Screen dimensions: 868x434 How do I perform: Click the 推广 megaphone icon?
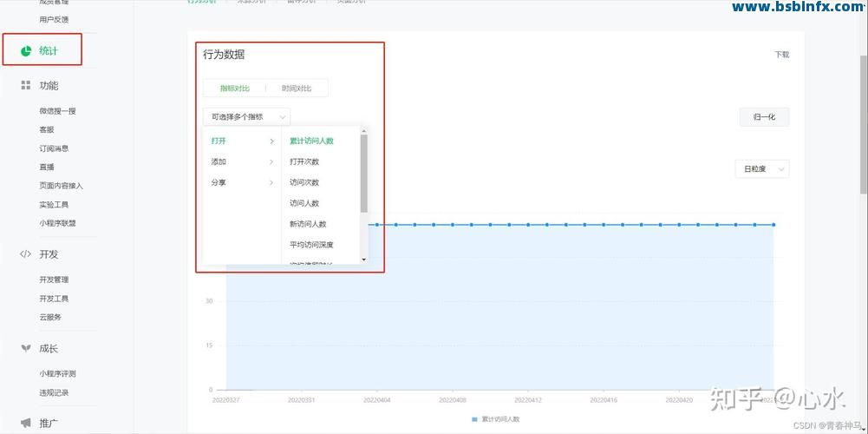pyautogui.click(x=25, y=424)
